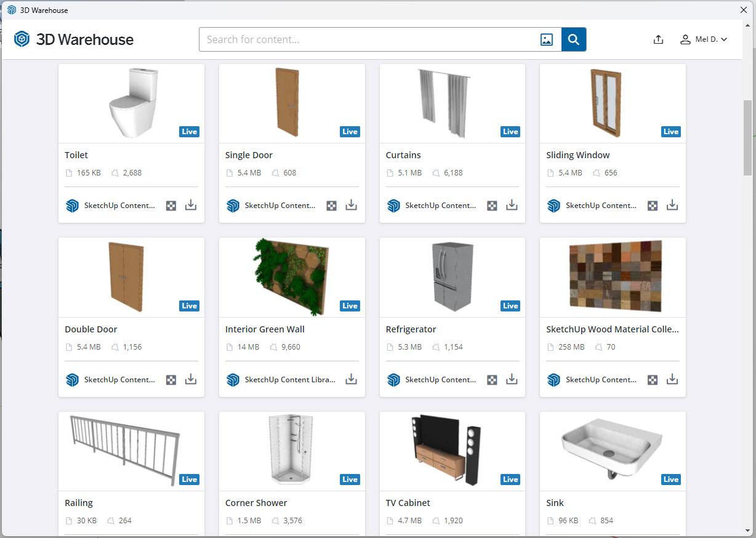Close the 3D Warehouse window
The width and height of the screenshot is (756, 538).
(744, 10)
